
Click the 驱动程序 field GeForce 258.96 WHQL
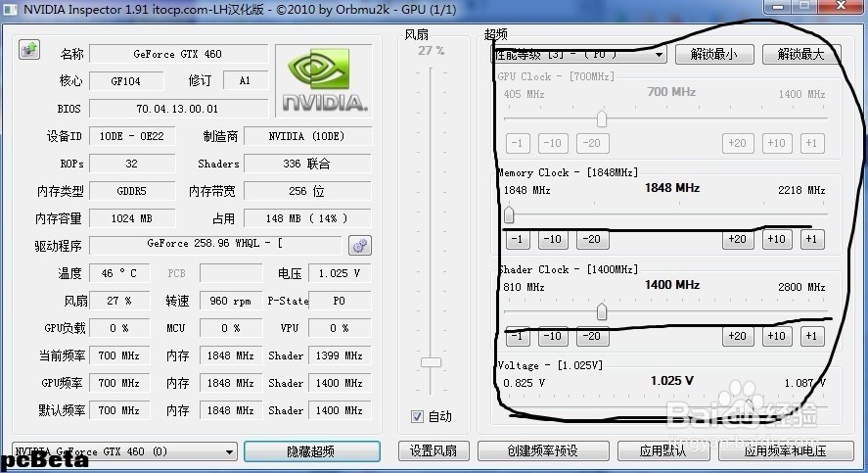click(x=215, y=244)
